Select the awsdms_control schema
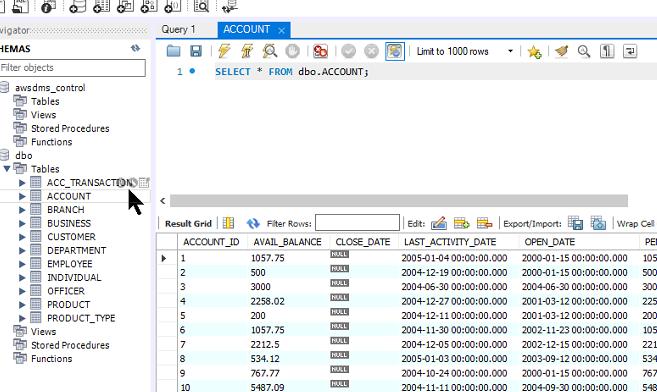 50,88
